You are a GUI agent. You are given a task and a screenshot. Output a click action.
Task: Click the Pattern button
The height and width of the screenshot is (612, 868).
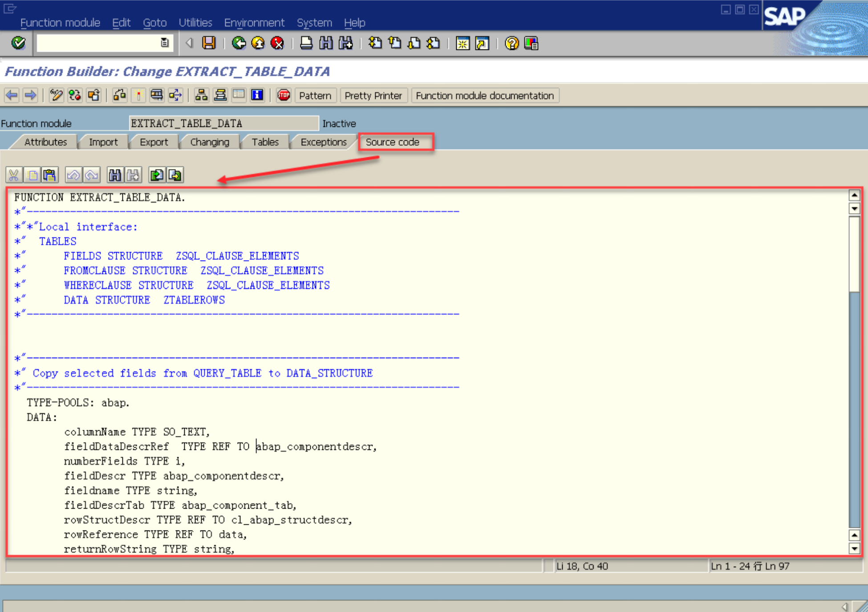tap(315, 96)
